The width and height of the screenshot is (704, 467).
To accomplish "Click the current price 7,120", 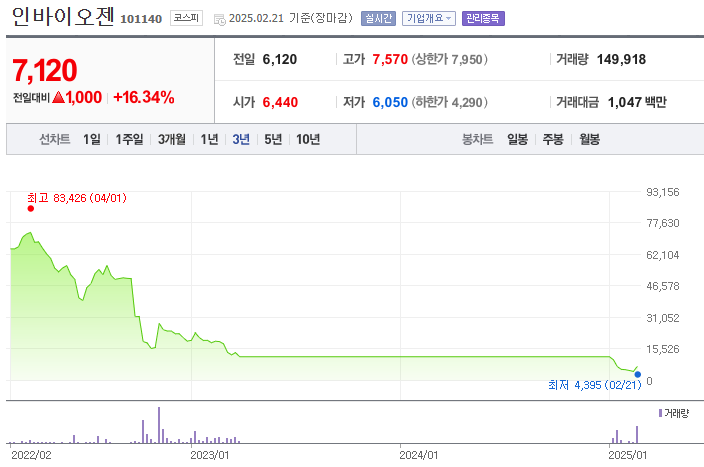I will coord(44,70).
